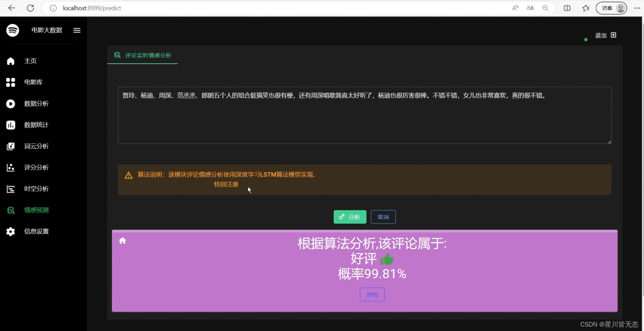This screenshot has width=644, height=331.
Task: Click the address bar URL localhost:8999/predict
Action: (x=92, y=8)
